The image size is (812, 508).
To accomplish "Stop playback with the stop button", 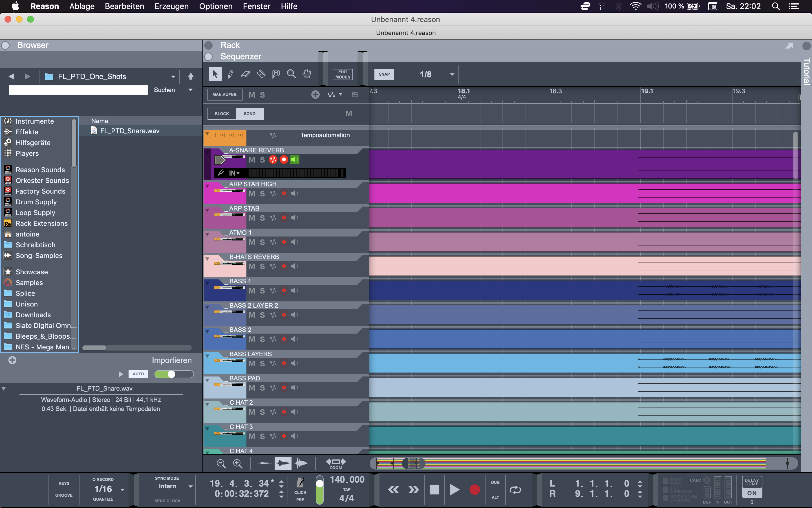I will click(434, 490).
